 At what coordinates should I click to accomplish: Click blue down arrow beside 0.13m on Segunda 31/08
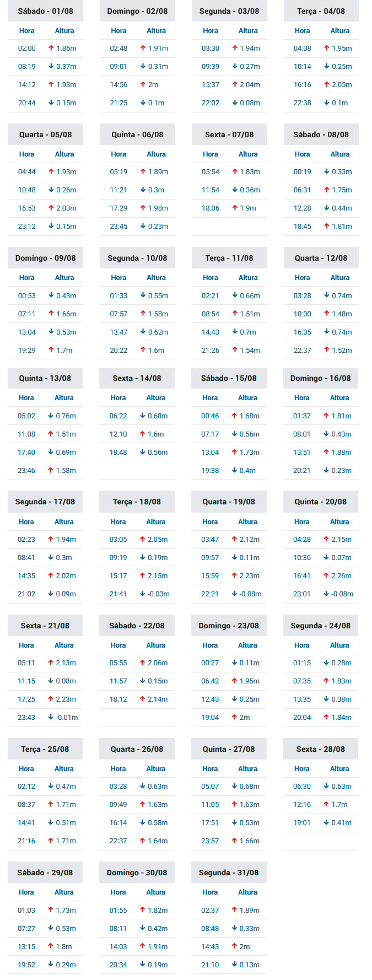(x=234, y=965)
